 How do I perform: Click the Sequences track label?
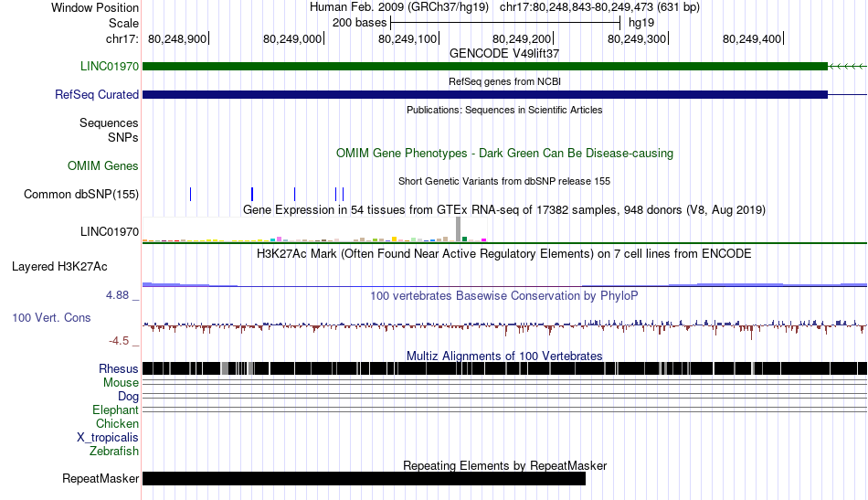coord(109,122)
